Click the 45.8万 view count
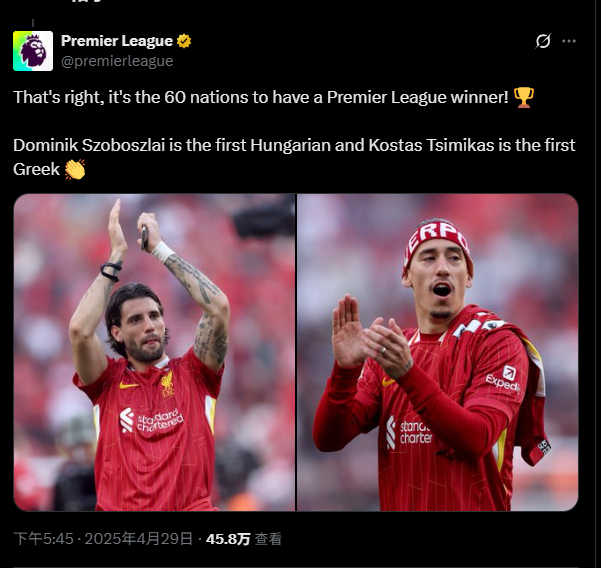Image resolution: width=601 pixels, height=568 pixels. point(228,539)
